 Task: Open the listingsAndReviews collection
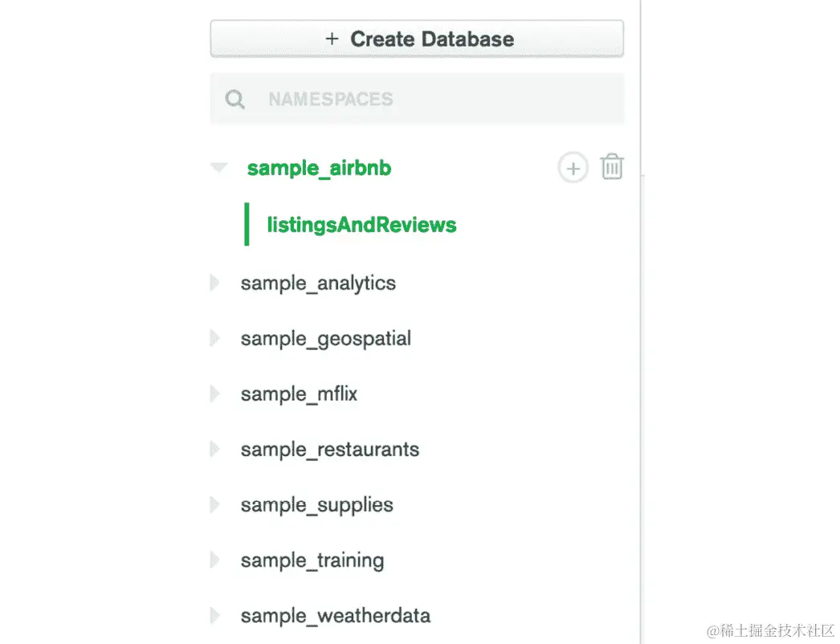361,225
